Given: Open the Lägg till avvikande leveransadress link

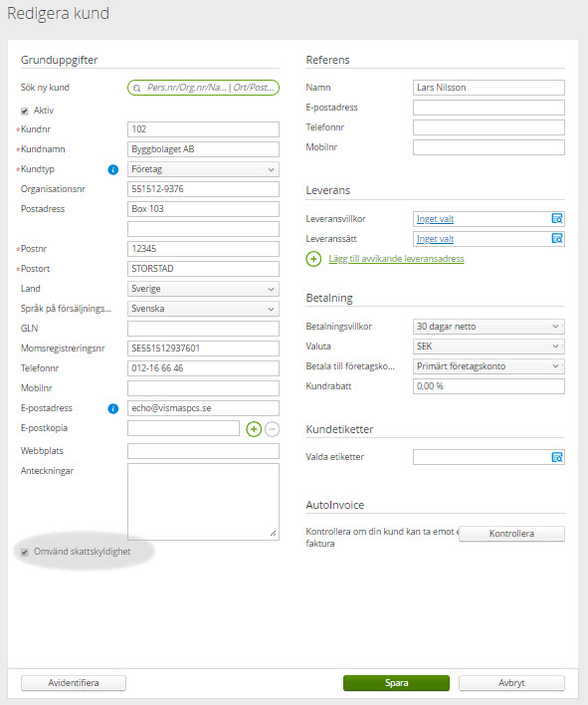Looking at the screenshot, I should 396,259.
